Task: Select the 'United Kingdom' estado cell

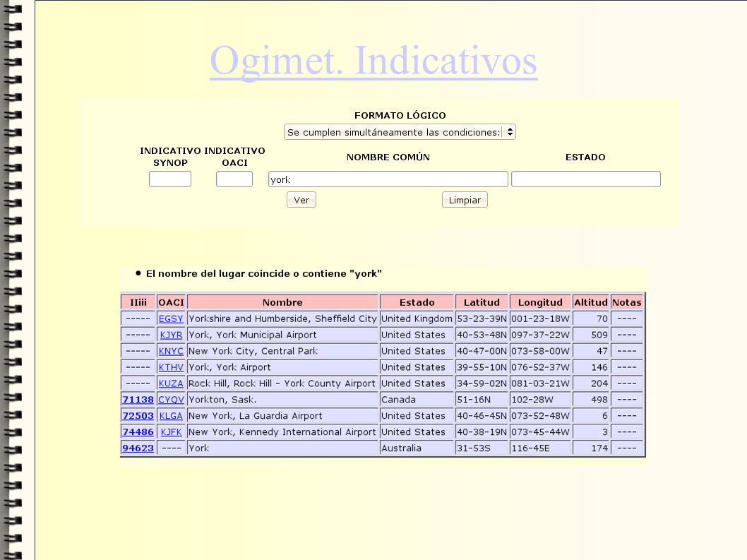Action: pyautogui.click(x=417, y=318)
